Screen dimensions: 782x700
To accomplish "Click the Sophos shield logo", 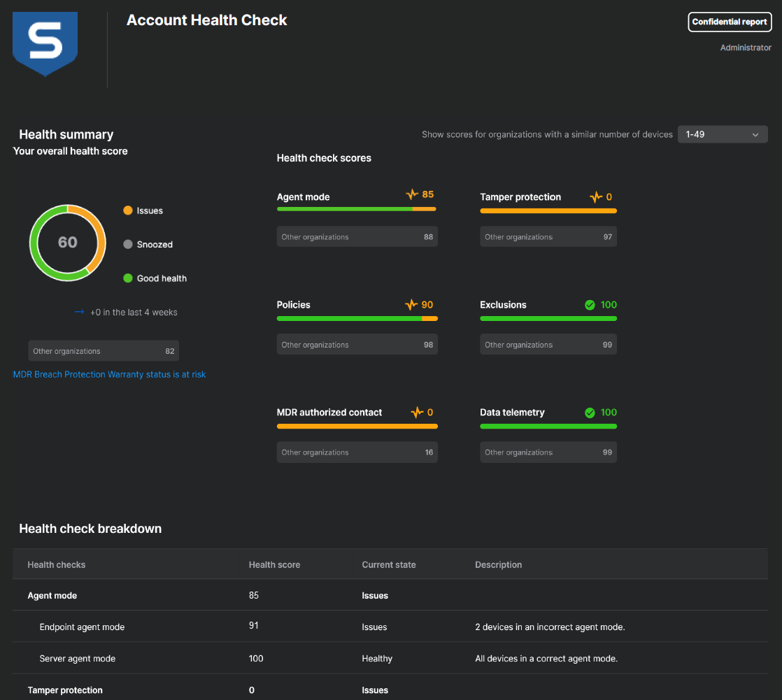I will click(45, 43).
